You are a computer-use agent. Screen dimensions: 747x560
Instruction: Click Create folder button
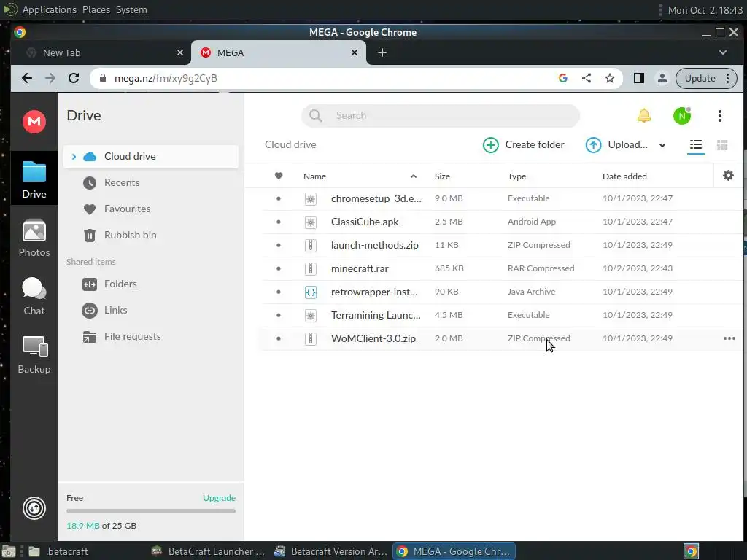point(523,145)
